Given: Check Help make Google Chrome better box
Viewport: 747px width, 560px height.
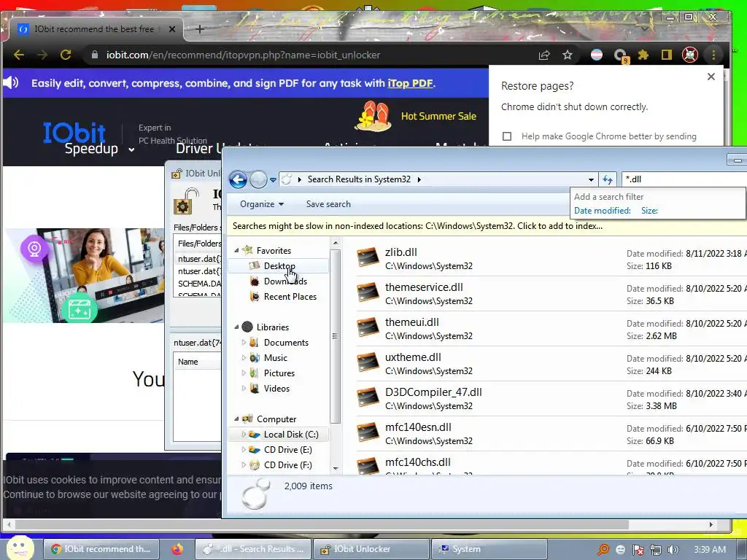Looking at the screenshot, I should (x=507, y=136).
